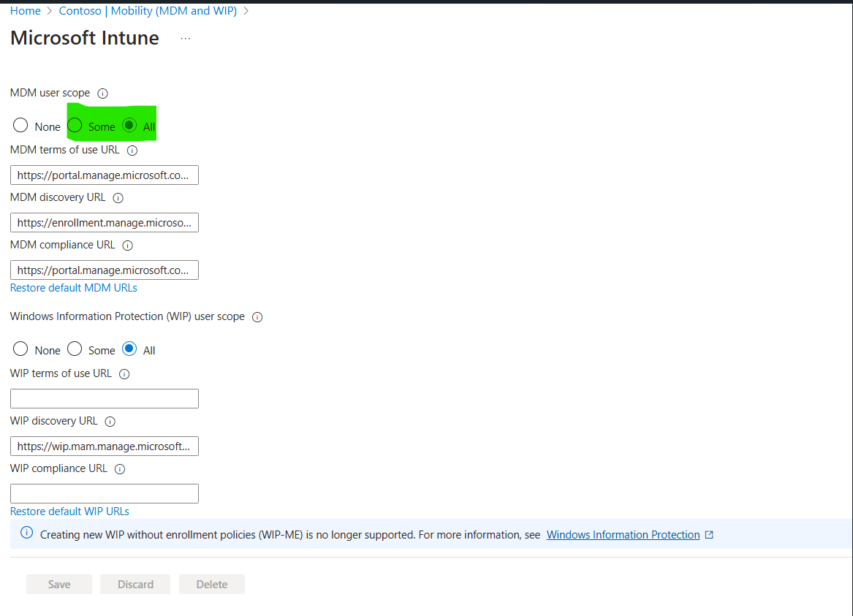Show info tooltip for WIP compliance URL

[x=120, y=468]
